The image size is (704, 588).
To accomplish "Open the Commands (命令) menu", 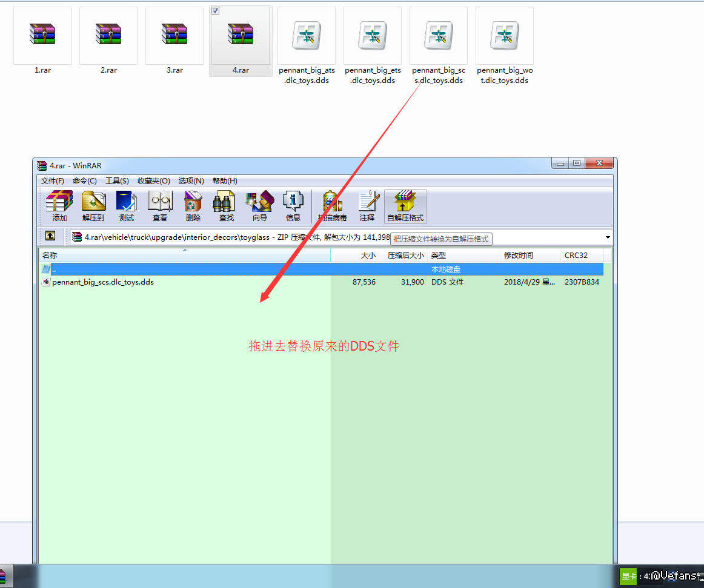I will click(x=85, y=180).
